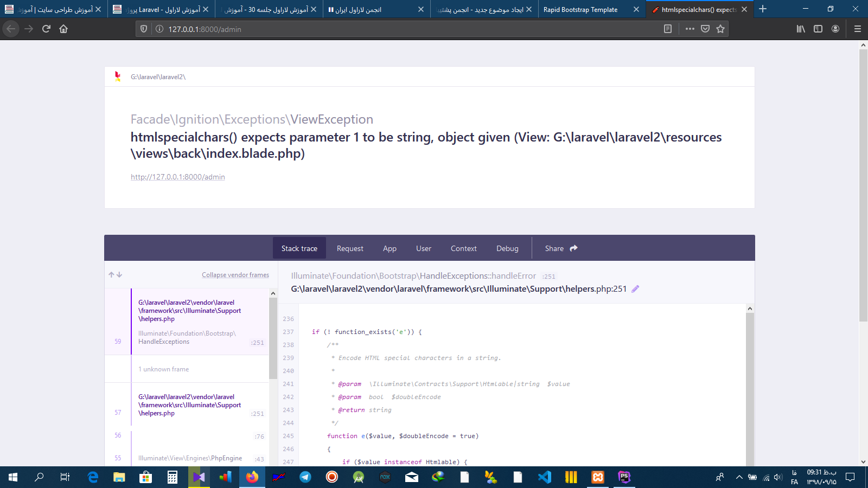
Task: Open the Share dropdown
Action: [x=561, y=248]
